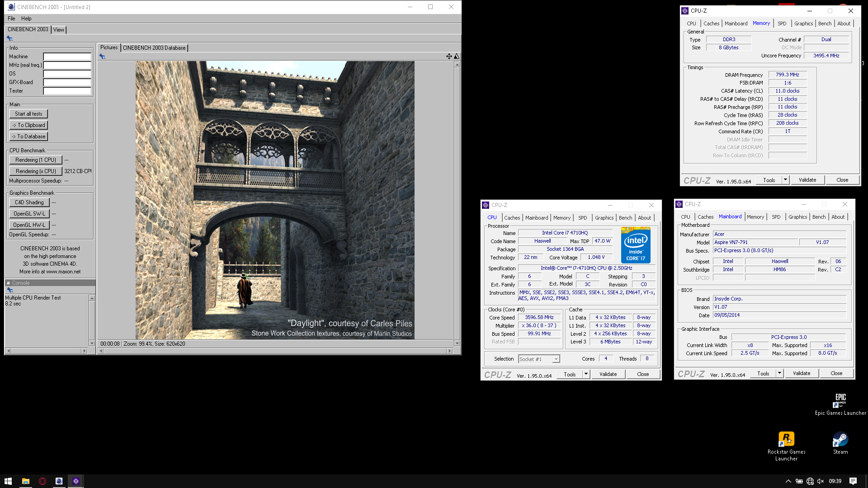The height and width of the screenshot is (488, 868).
Task: Switch to the CINEBENCH 2003 Database tab
Action: (x=154, y=48)
